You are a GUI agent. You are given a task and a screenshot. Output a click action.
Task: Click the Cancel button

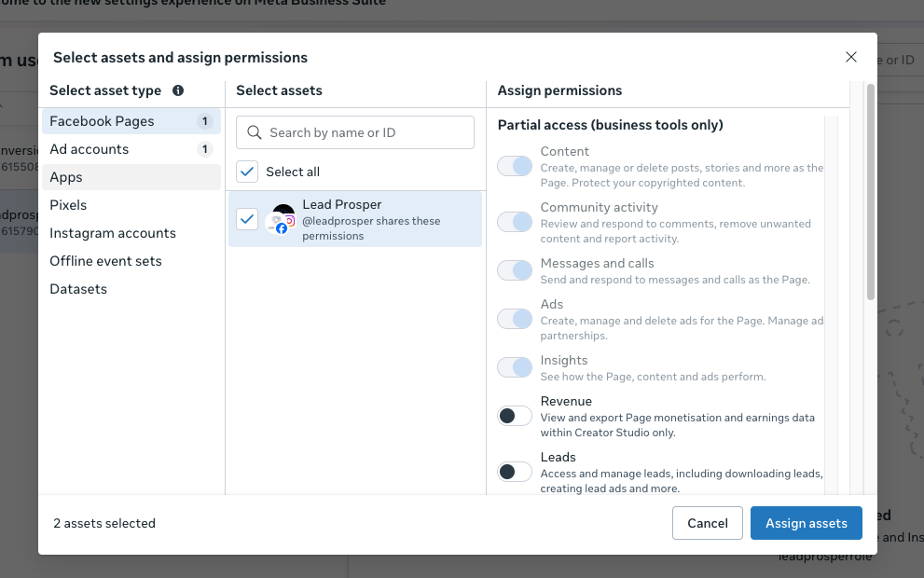(707, 523)
